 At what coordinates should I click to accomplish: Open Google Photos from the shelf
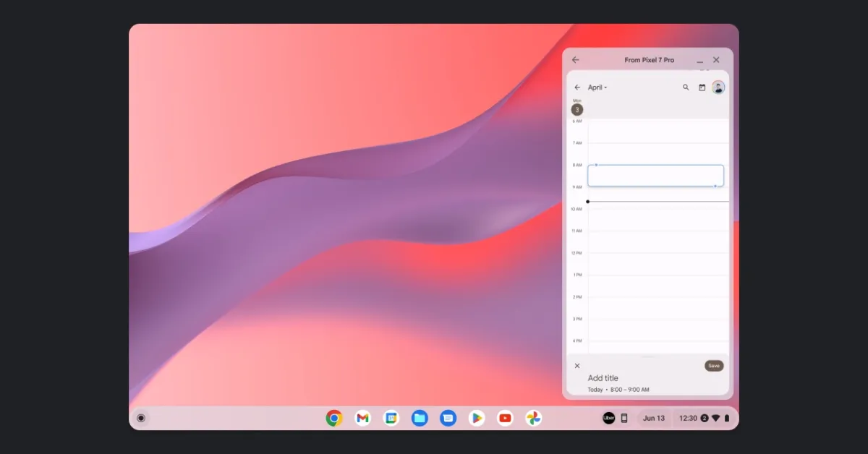pyautogui.click(x=533, y=418)
